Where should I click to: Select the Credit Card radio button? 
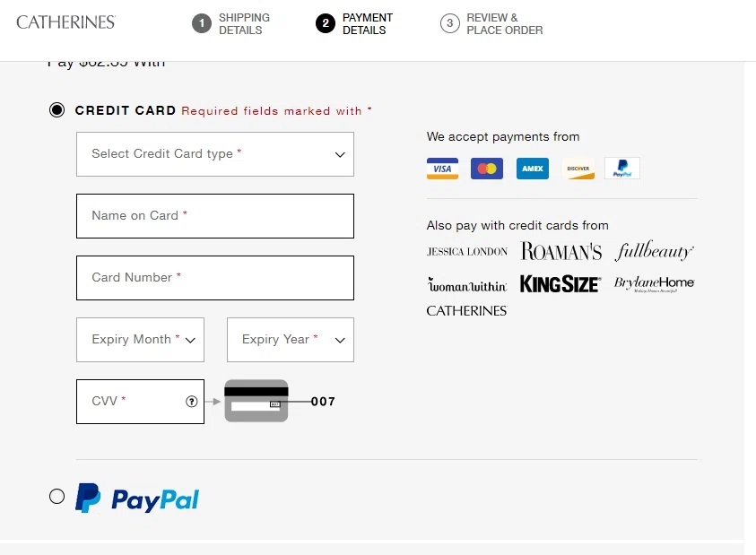pos(57,110)
